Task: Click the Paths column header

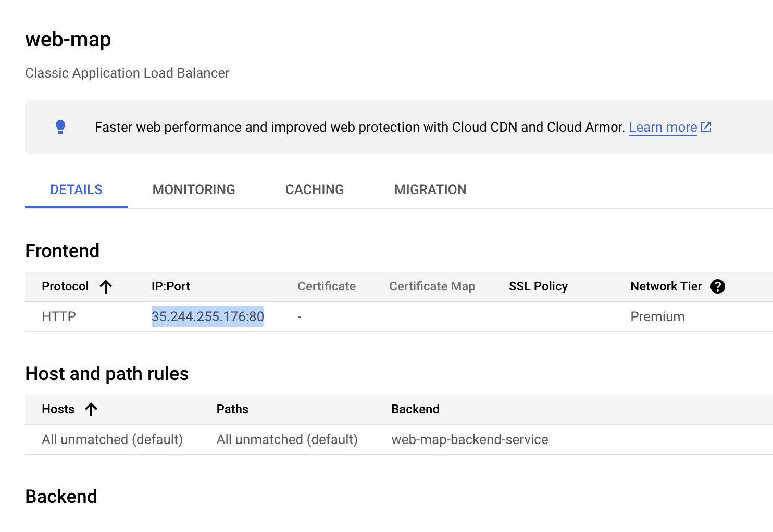Action: (232, 409)
